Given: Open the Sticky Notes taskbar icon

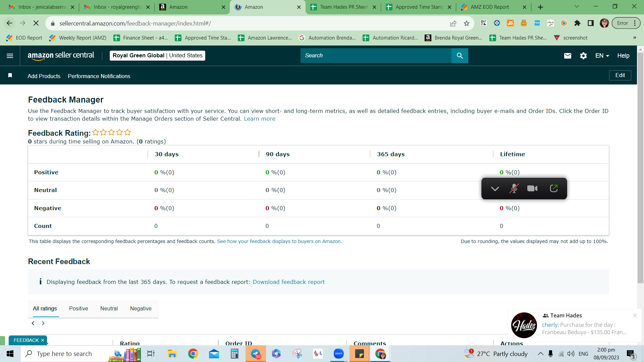Looking at the screenshot, I should click(360, 354).
